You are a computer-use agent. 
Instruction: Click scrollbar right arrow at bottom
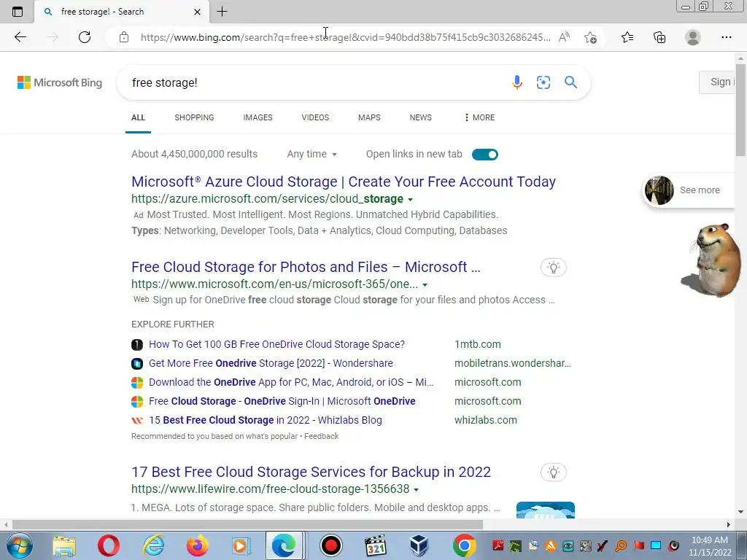click(729, 524)
